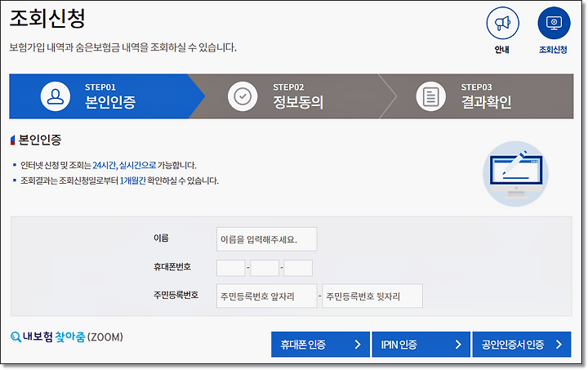Click the 조회신청 page heading
The image size is (588, 370).
[x=47, y=19]
